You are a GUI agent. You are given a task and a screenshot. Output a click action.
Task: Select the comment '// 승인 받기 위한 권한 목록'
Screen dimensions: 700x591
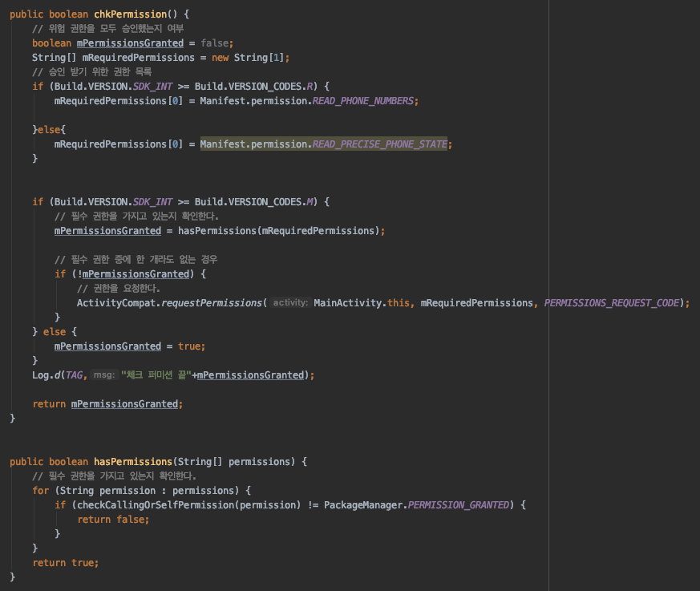tap(91, 72)
